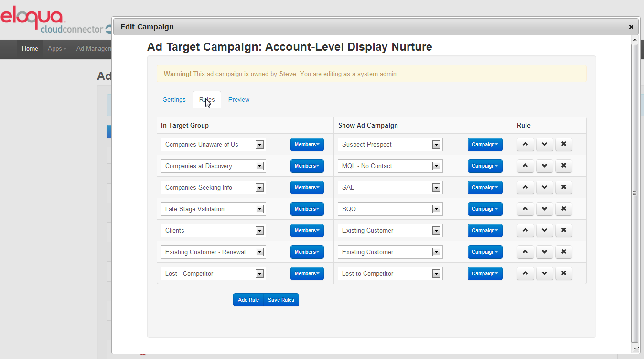Move the Companies at Discovery rule down
The width and height of the screenshot is (644, 359).
544,166
